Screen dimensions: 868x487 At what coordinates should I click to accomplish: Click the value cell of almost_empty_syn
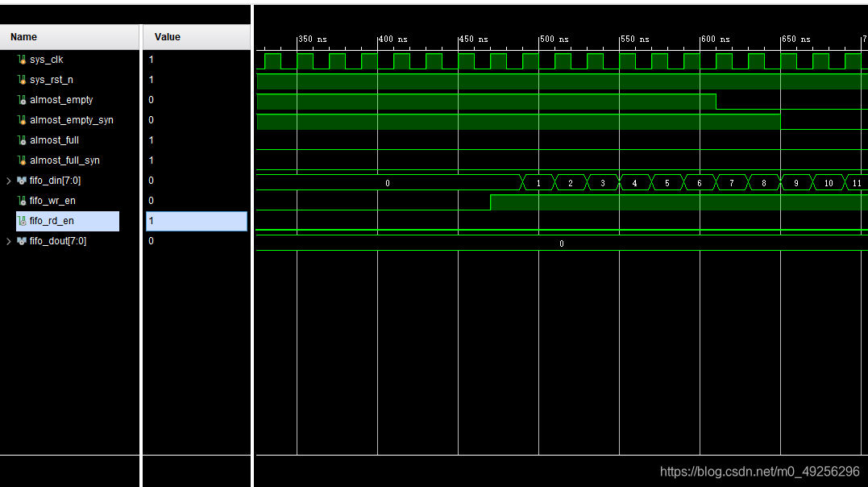197,119
